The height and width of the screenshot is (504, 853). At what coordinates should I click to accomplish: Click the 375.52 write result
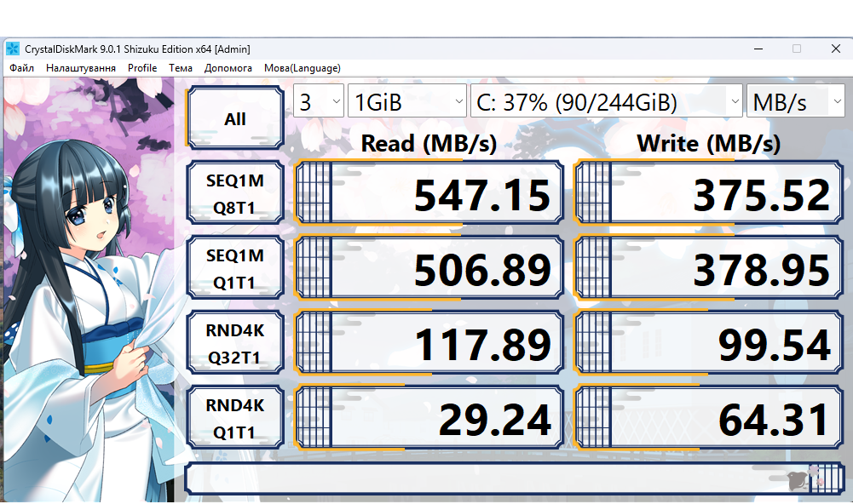click(709, 193)
